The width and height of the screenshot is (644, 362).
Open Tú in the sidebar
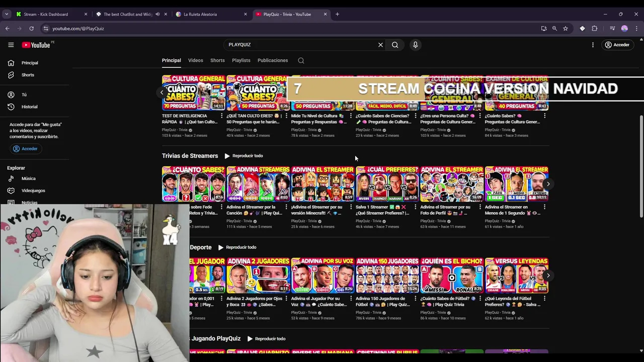pos(24,95)
